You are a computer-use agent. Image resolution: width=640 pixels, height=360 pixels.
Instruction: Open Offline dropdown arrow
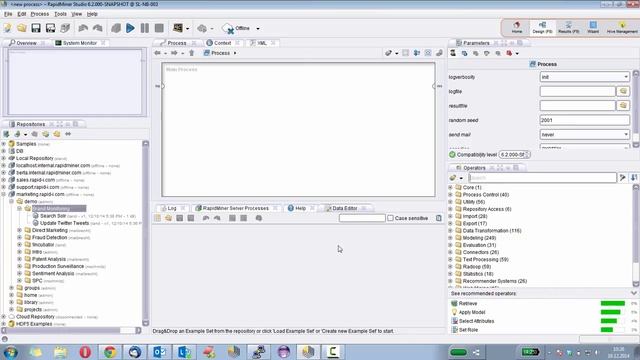(x=258, y=29)
